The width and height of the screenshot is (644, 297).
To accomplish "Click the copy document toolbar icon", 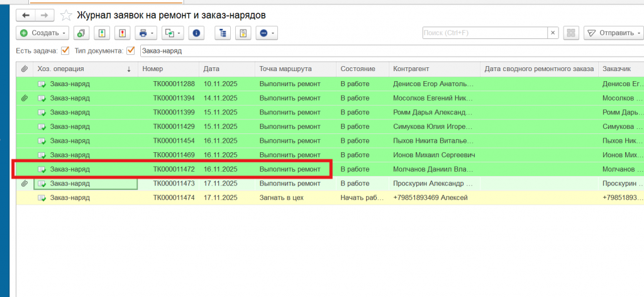I will [81, 33].
